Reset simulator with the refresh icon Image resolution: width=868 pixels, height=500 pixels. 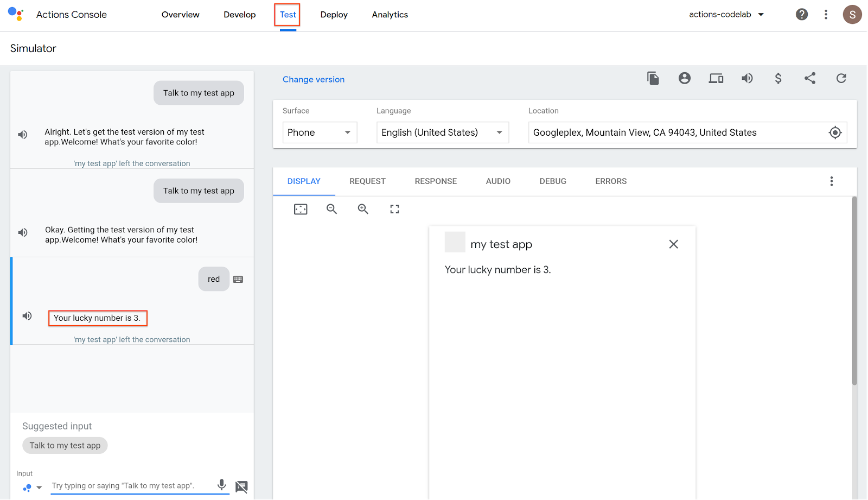click(841, 79)
